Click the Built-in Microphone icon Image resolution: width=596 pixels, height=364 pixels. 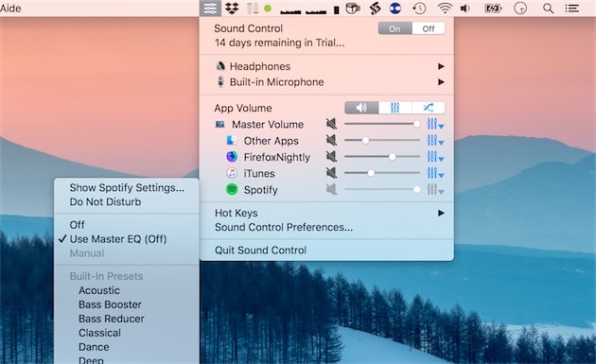[220, 81]
